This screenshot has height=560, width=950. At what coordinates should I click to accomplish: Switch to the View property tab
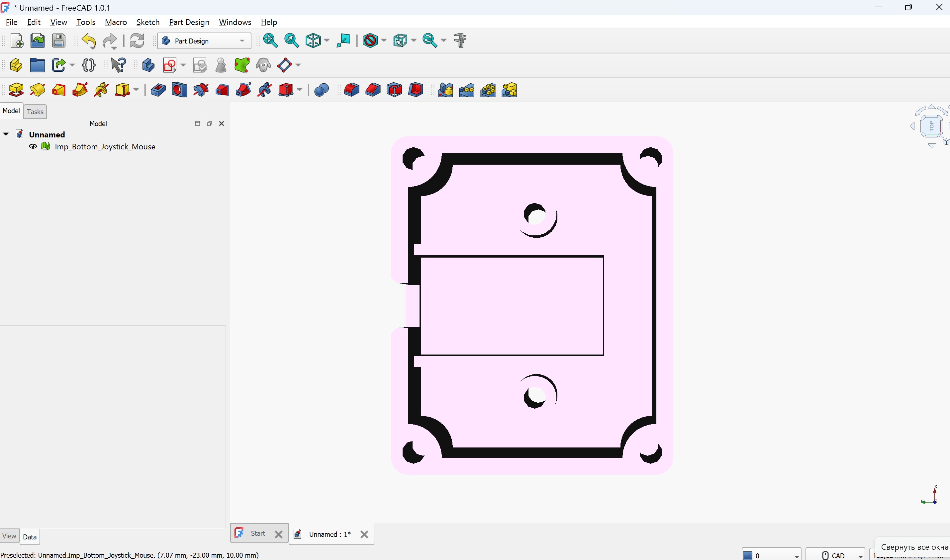point(9,536)
